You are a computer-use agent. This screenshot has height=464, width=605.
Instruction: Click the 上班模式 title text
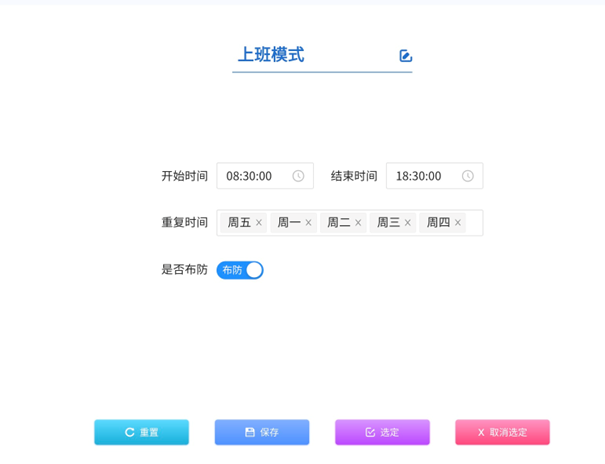click(x=271, y=54)
